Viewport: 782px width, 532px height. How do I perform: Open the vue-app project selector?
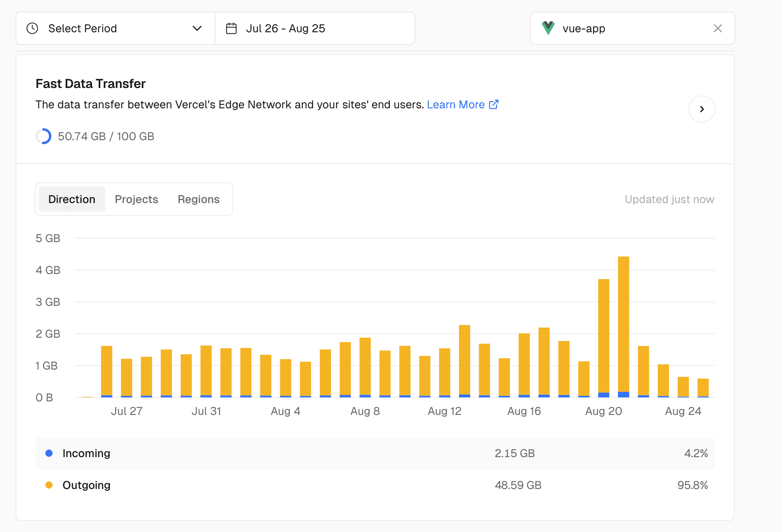(x=632, y=28)
